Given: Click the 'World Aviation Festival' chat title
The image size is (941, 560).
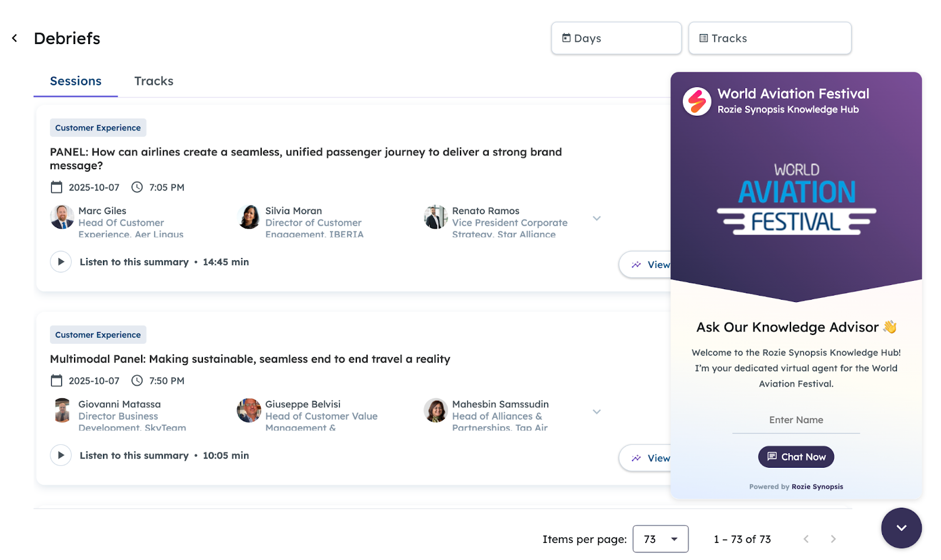Looking at the screenshot, I should click(x=793, y=94).
